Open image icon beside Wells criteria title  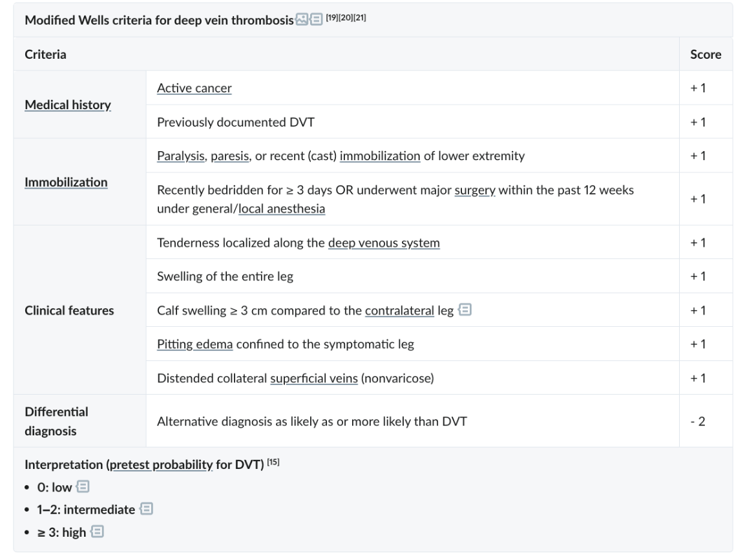point(302,19)
